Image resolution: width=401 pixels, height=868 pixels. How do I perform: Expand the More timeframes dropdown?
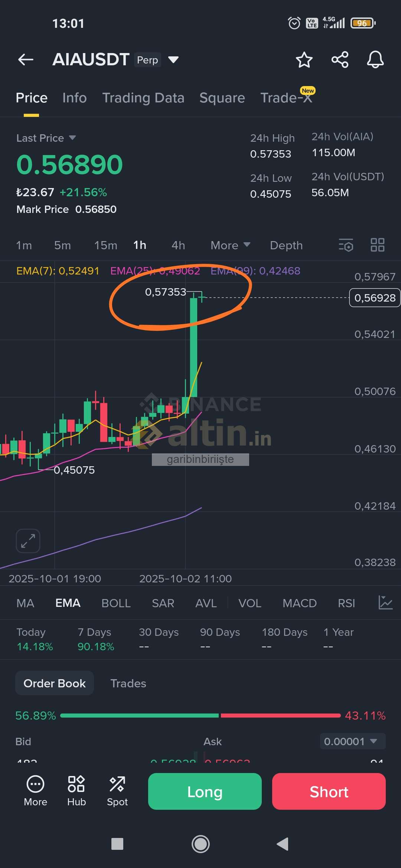click(x=230, y=245)
